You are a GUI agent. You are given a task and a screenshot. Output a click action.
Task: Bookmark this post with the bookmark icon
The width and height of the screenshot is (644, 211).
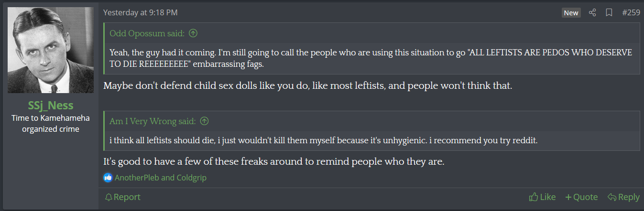[609, 13]
